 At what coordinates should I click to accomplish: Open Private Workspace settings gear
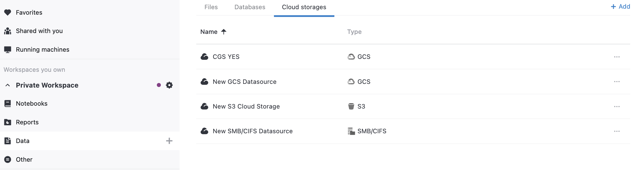tap(169, 85)
